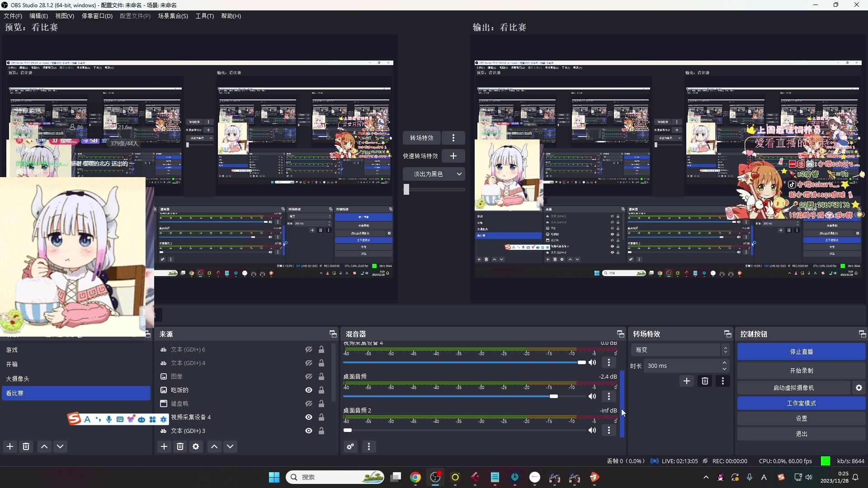This screenshot has height=488, width=868.
Task: Hide the 视频采集设备 4 source
Action: click(308, 417)
